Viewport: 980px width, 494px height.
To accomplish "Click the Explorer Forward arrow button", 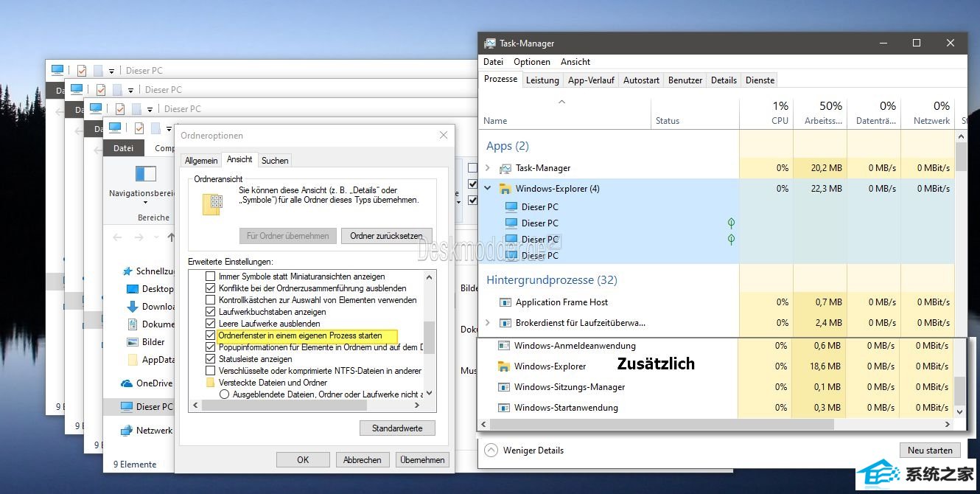I will [138, 237].
